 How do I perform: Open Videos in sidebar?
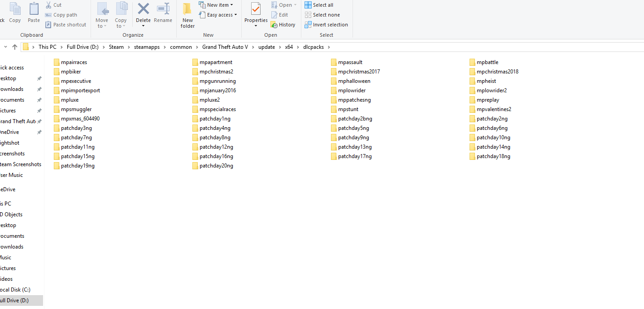(x=7, y=279)
